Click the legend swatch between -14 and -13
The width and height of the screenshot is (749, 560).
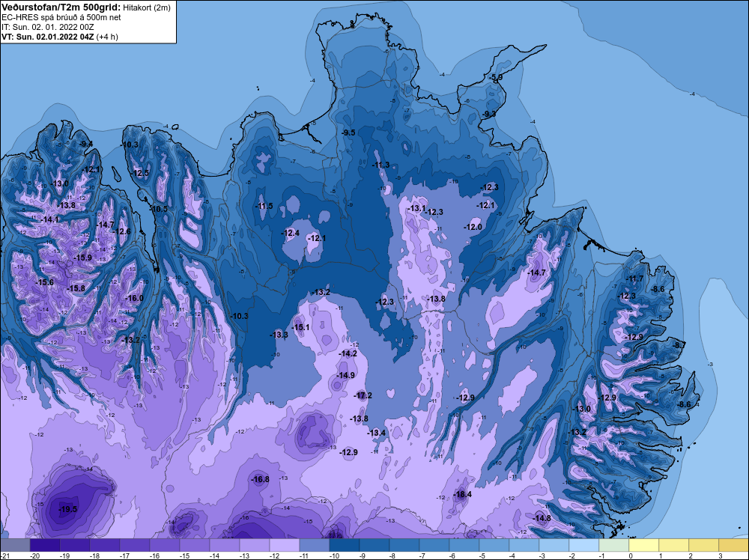click(225, 545)
